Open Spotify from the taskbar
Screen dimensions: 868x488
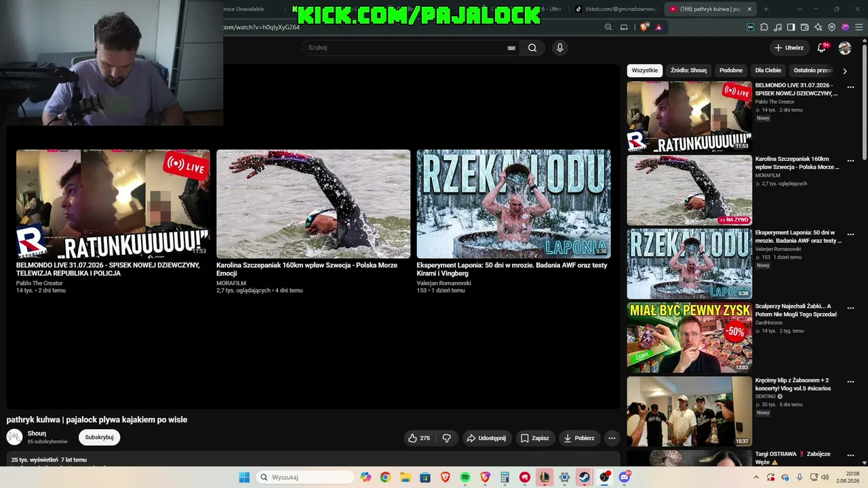coord(465,477)
